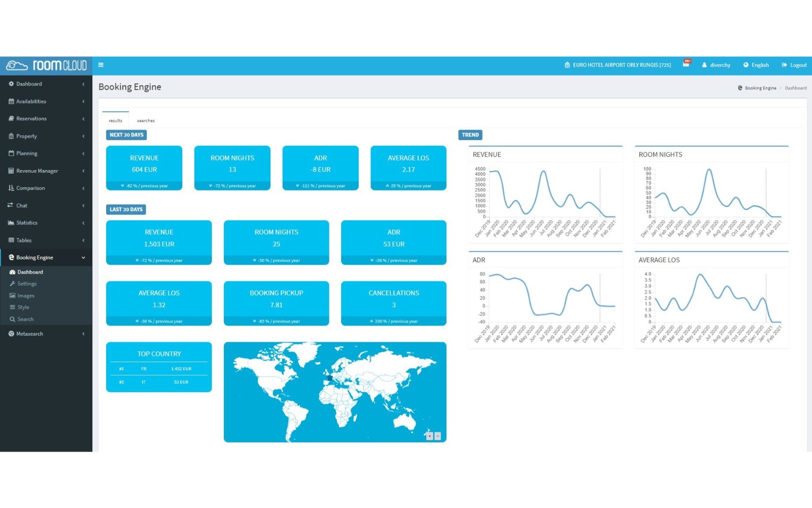Click the Availabilities calendar icon
This screenshot has height=508, width=812.
click(x=11, y=102)
